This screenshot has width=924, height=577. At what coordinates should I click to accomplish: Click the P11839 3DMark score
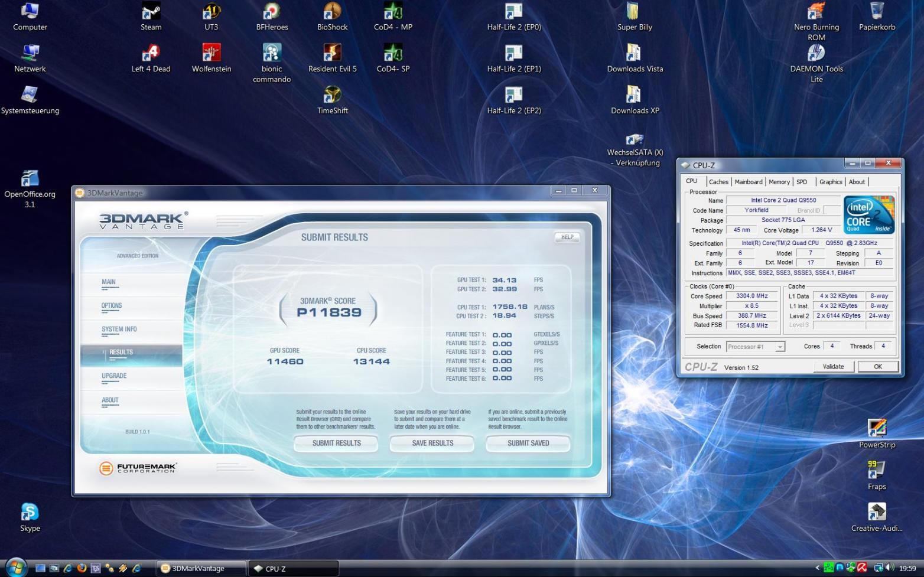click(329, 312)
